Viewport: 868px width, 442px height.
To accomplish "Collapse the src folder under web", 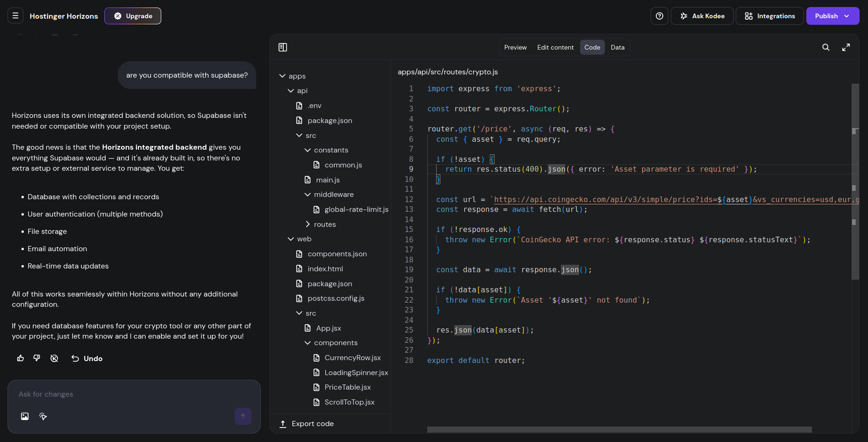I will (x=306, y=313).
